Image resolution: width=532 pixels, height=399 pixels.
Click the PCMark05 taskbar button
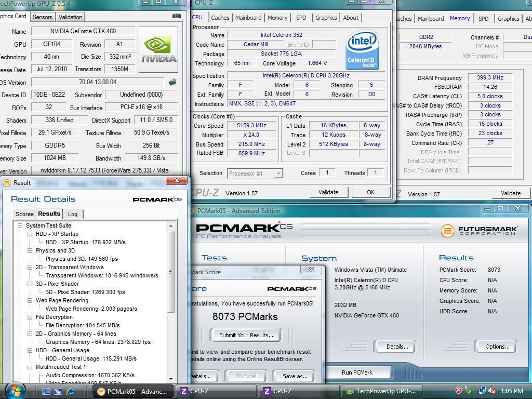[133, 391]
